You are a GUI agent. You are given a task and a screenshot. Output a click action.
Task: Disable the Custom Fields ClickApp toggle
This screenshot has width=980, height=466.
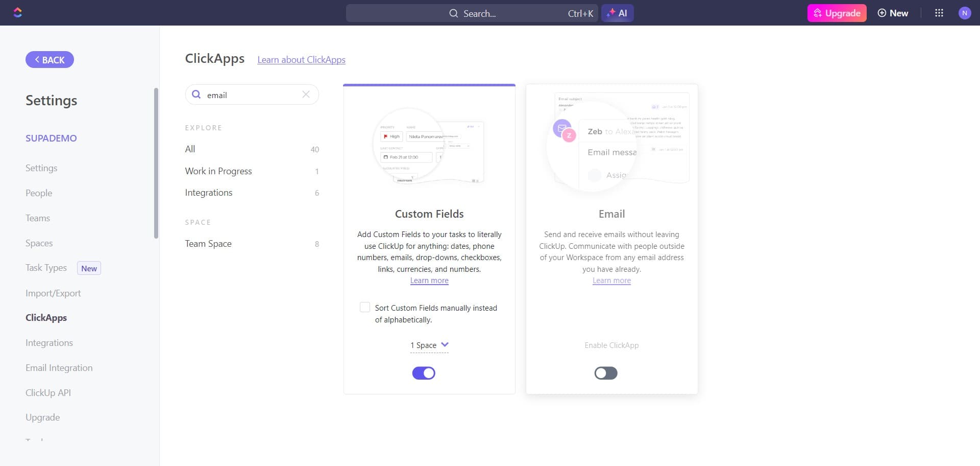(x=424, y=373)
